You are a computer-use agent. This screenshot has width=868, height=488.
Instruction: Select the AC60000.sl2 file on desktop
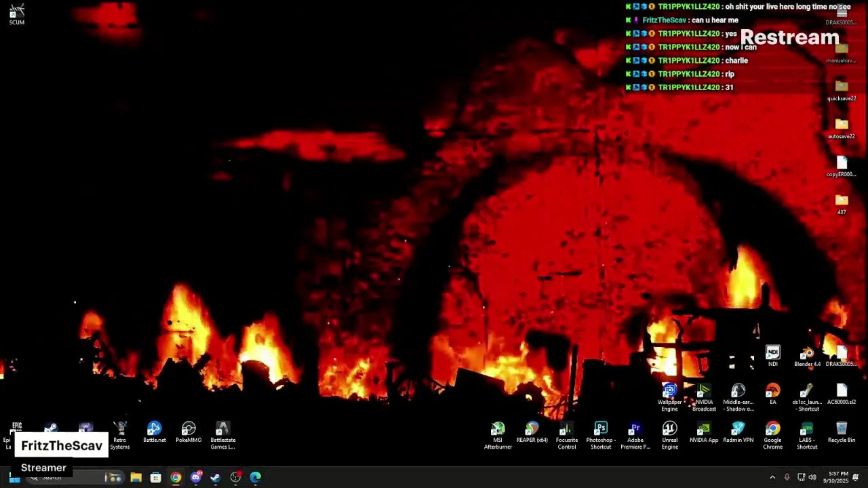(842, 394)
